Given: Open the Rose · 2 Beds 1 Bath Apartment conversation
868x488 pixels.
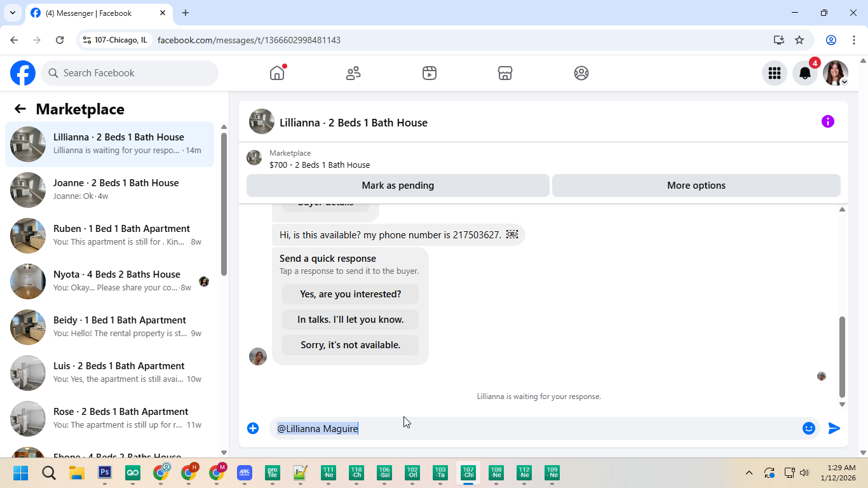Looking at the screenshot, I should 110,419.
